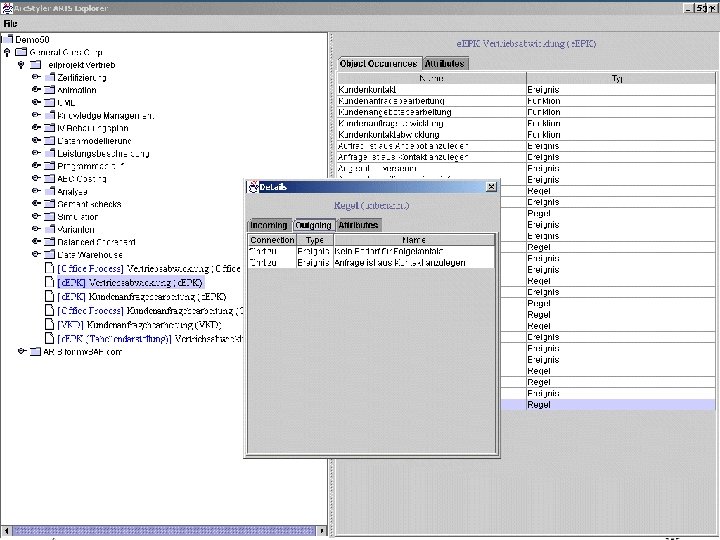
Task: Close the Details dialog
Action: (491, 186)
